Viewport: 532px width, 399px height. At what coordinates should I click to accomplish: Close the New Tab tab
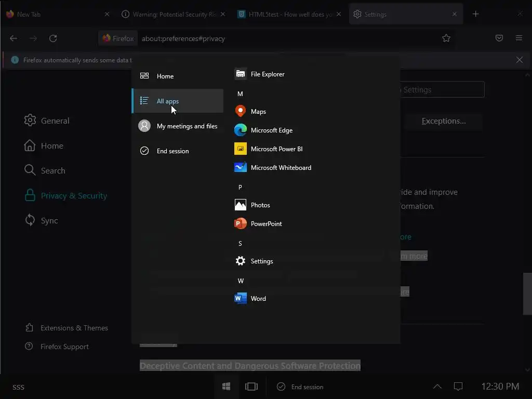click(x=107, y=14)
